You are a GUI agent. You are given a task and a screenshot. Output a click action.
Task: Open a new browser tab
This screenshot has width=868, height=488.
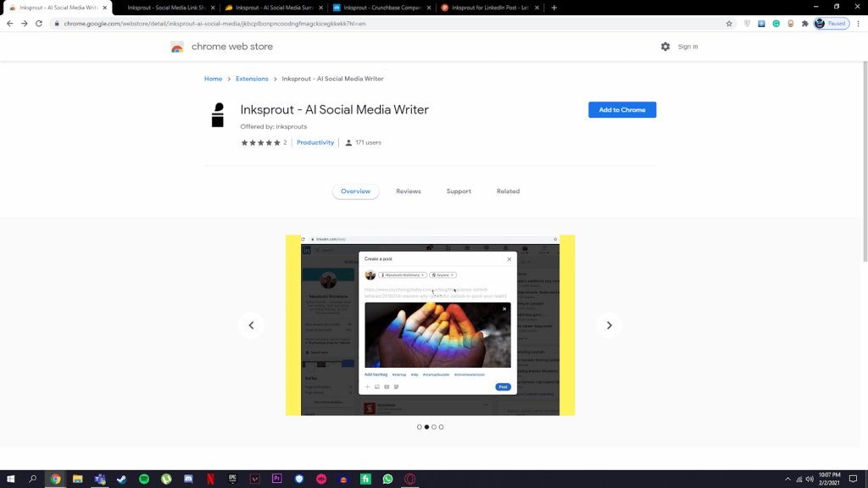pos(554,8)
